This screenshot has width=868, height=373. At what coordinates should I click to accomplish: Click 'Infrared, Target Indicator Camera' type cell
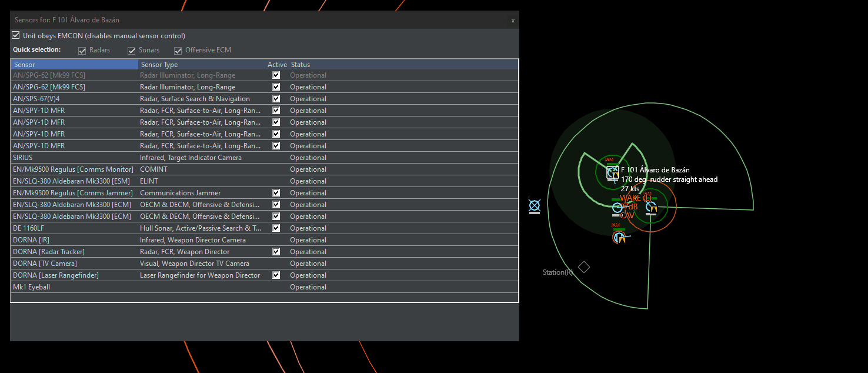(191, 158)
